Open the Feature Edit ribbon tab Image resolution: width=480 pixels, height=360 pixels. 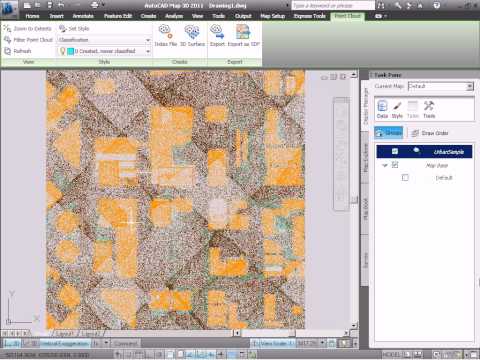click(118, 16)
